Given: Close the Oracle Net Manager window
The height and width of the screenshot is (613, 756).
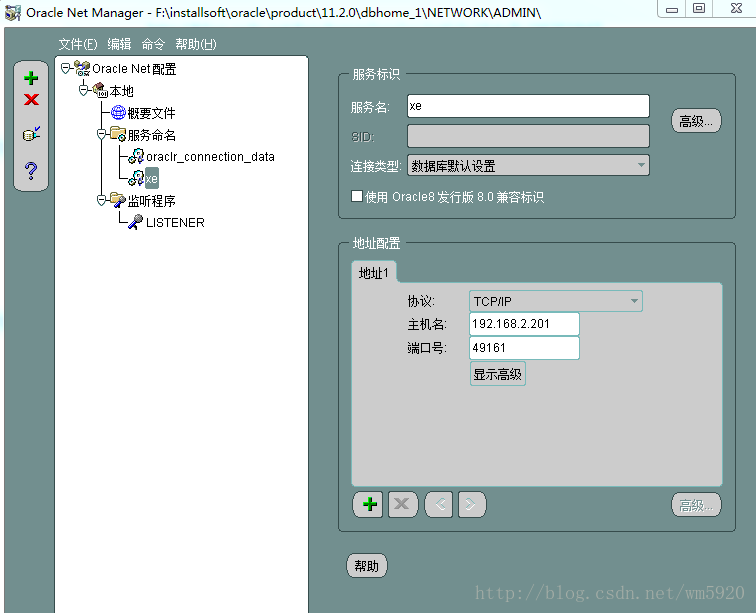Looking at the screenshot, I should (736, 9).
